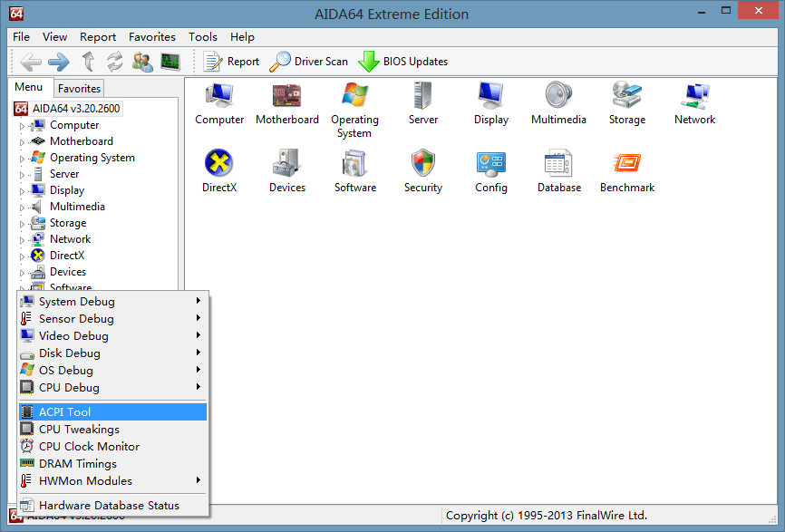Choose Hardware Database Status menu entry
The image size is (785, 532).
112,506
